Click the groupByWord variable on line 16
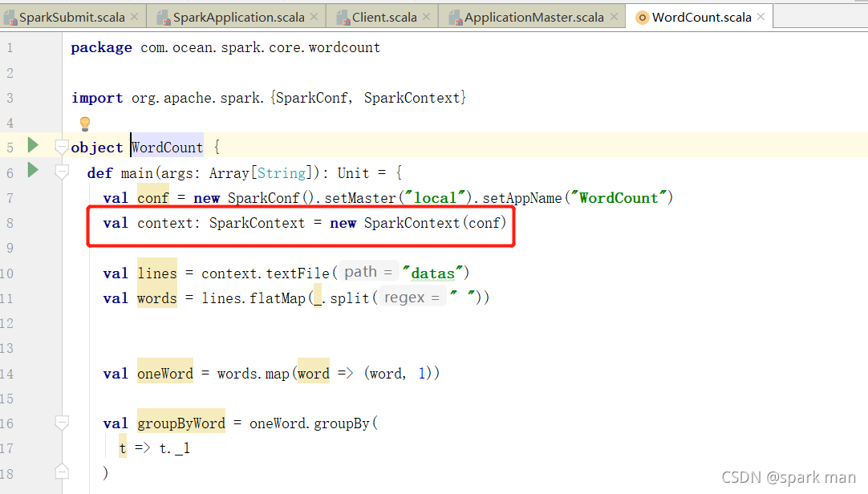The height and width of the screenshot is (494, 868). (181, 423)
